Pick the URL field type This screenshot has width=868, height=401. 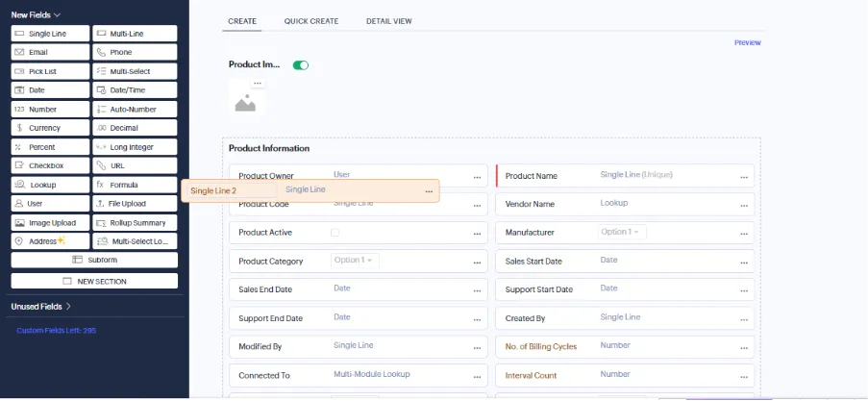tap(135, 165)
